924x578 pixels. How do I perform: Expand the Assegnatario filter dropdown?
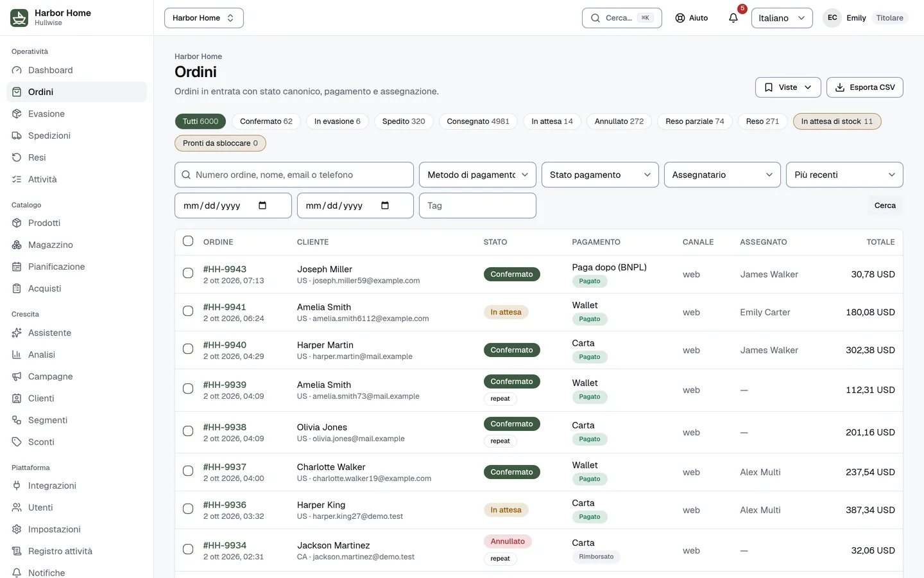point(722,175)
